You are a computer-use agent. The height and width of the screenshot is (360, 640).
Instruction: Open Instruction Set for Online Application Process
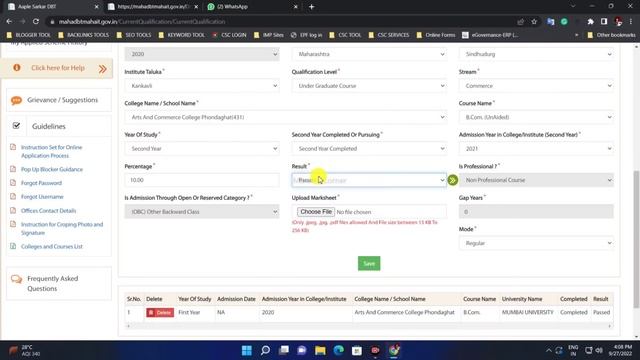(51, 151)
